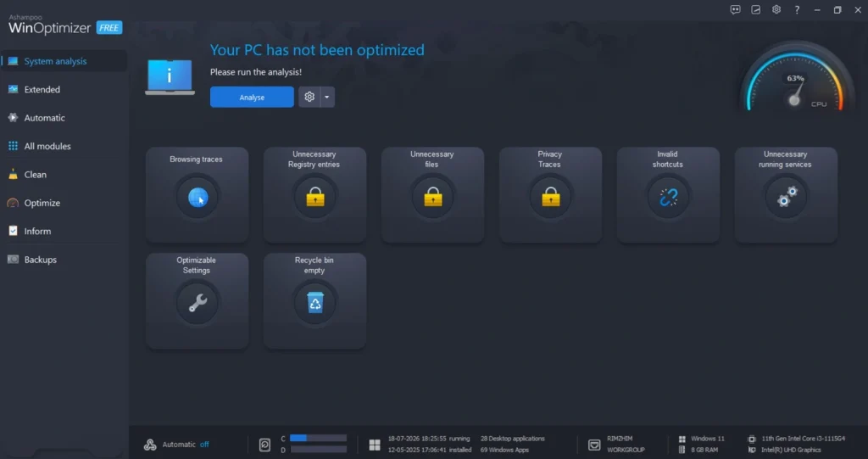Click the Unnecessary running services gears icon

point(787,196)
